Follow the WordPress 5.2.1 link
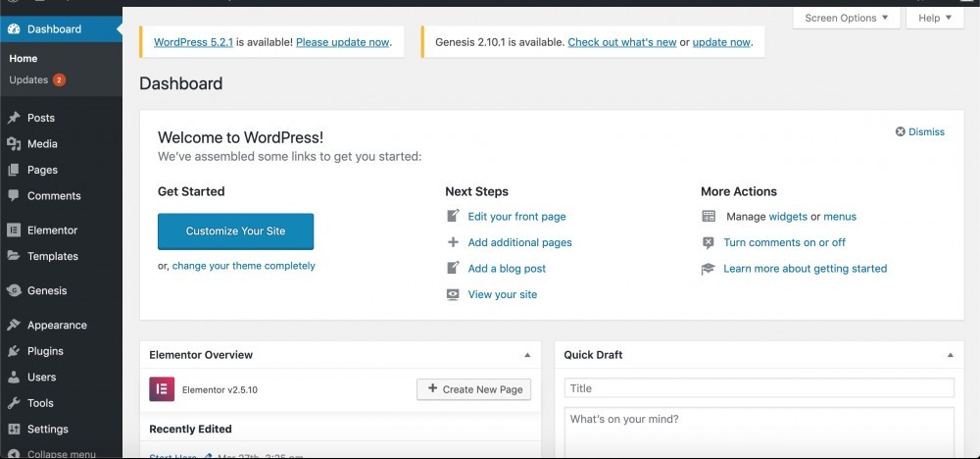The width and height of the screenshot is (980, 459). click(193, 42)
